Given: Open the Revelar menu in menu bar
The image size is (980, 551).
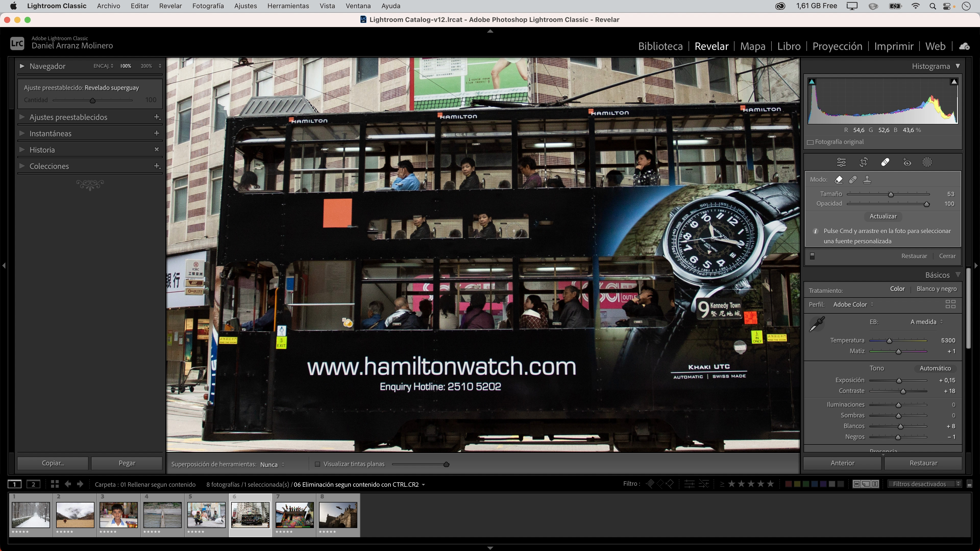Looking at the screenshot, I should (170, 6).
